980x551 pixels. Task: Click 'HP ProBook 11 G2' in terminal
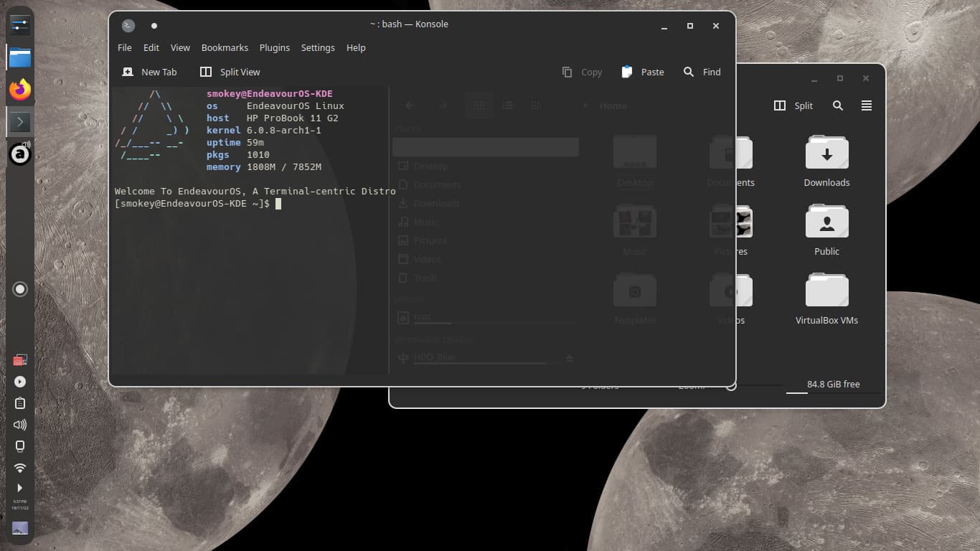coord(293,118)
